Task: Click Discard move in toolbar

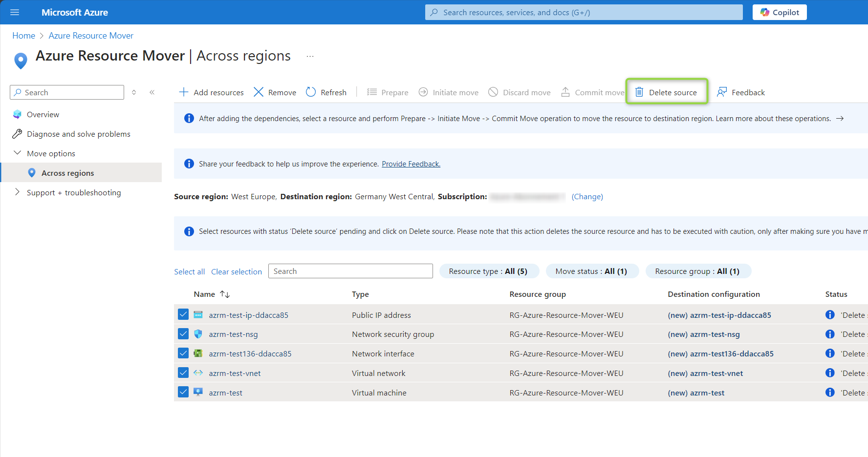Action: 520,92
